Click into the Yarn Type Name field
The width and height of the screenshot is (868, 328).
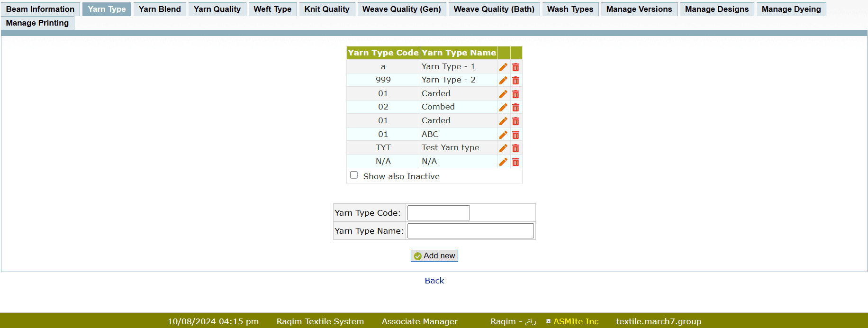470,231
